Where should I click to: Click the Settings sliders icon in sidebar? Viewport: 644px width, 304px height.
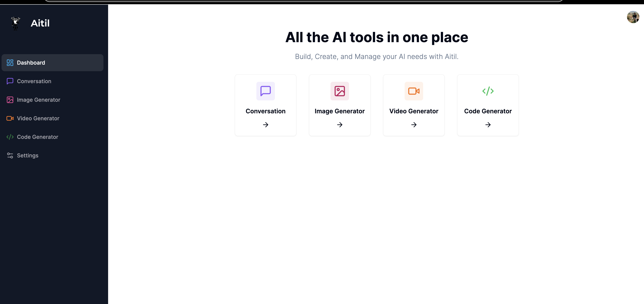pyautogui.click(x=10, y=155)
